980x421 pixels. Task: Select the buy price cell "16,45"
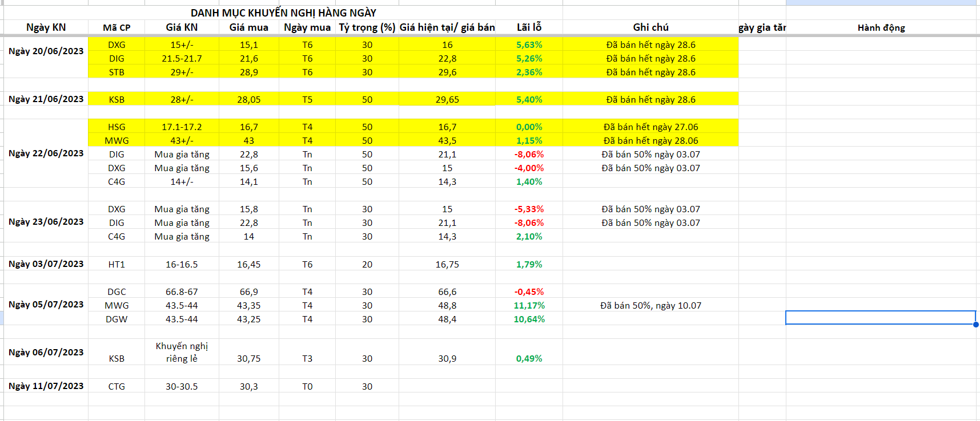click(x=249, y=264)
